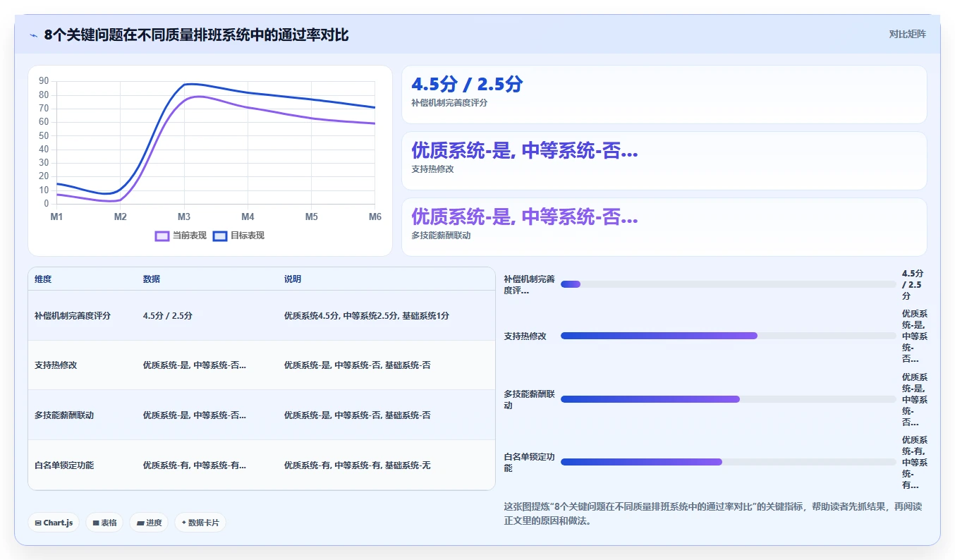Select the 数据卡片 chip
Image resolution: width=955 pixels, height=560 pixels.
(x=200, y=523)
